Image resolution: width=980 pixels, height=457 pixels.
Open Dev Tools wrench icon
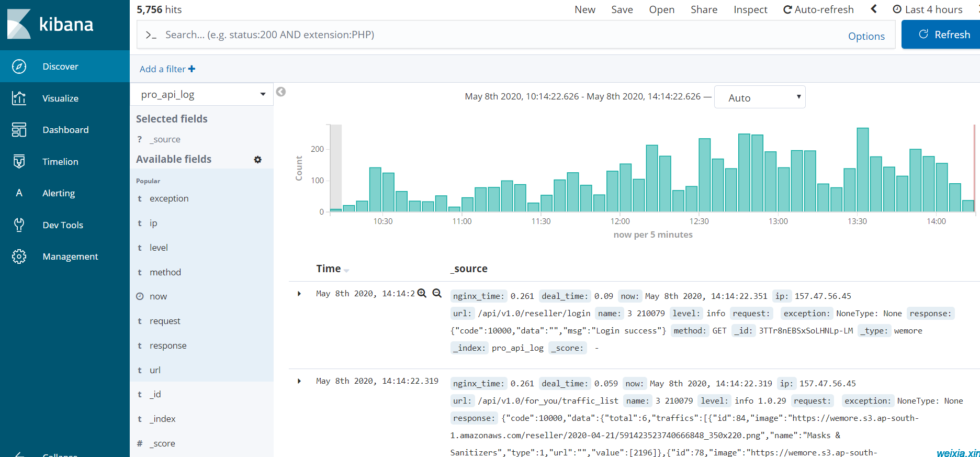(x=19, y=225)
